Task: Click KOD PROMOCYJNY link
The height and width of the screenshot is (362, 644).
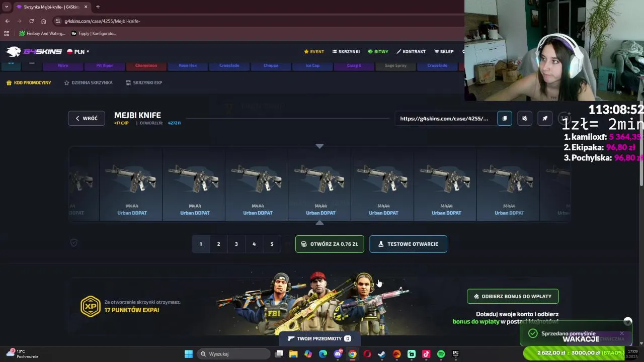Action: 29,82
